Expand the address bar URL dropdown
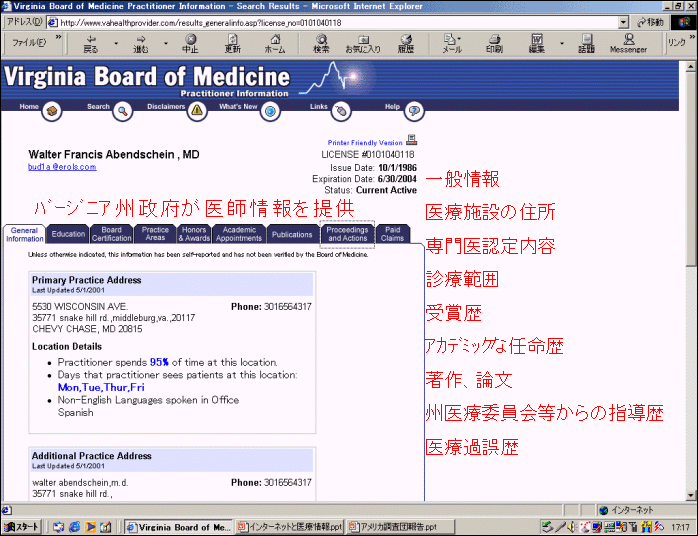The width and height of the screenshot is (698, 536). 623,21
